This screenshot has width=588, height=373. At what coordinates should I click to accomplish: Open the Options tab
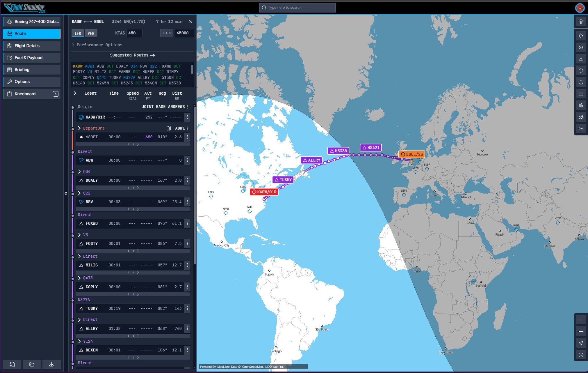(x=32, y=82)
